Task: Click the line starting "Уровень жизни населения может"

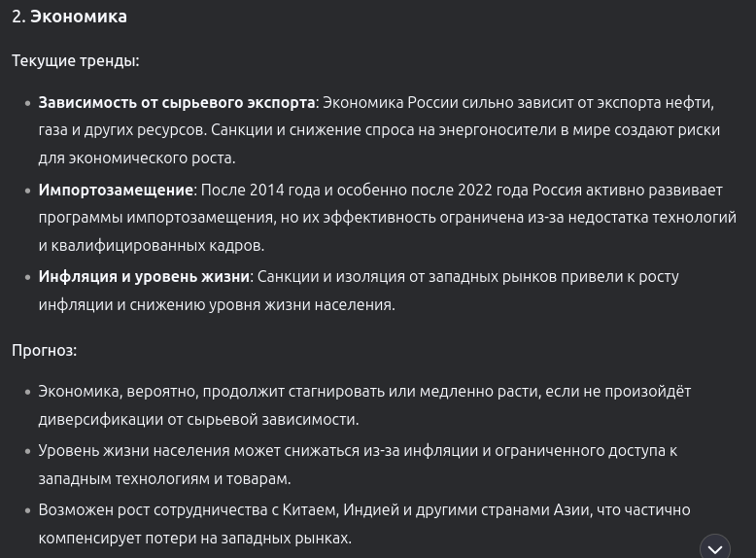Action: coord(357,451)
